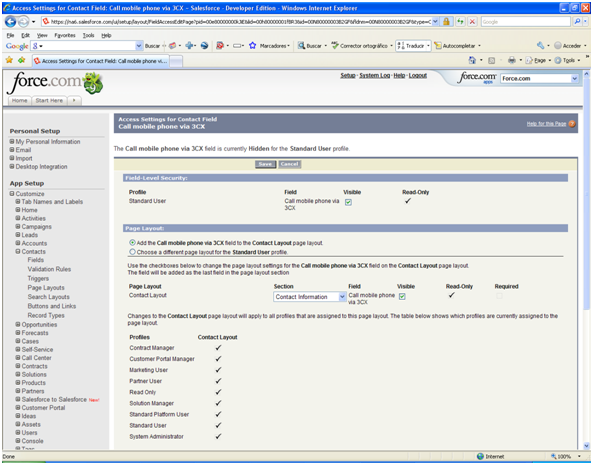Image resolution: width=593 pixels, height=465 pixels.
Task: Click the IE Home icon
Action: coord(472,60)
